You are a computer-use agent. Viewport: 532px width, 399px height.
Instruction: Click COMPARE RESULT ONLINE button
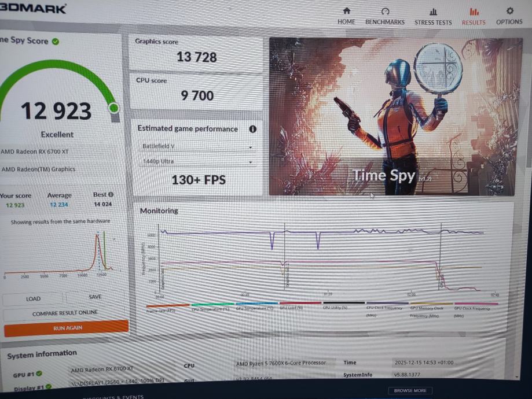click(65, 313)
